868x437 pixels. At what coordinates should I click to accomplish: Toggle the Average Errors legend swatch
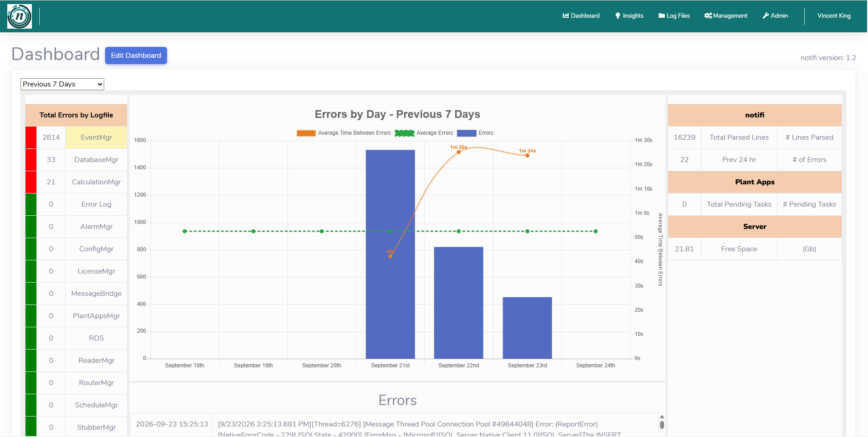[x=404, y=133]
